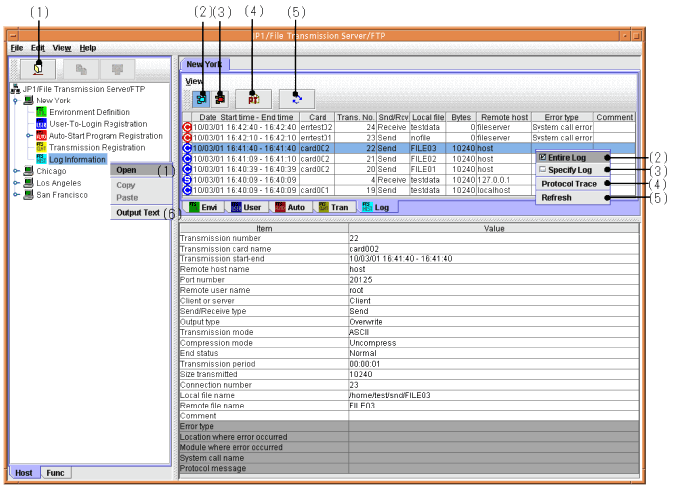Image resolution: width=678 pixels, height=487 pixels.
Task: Click the Entire Log toolbar icon
Action: [x=203, y=98]
